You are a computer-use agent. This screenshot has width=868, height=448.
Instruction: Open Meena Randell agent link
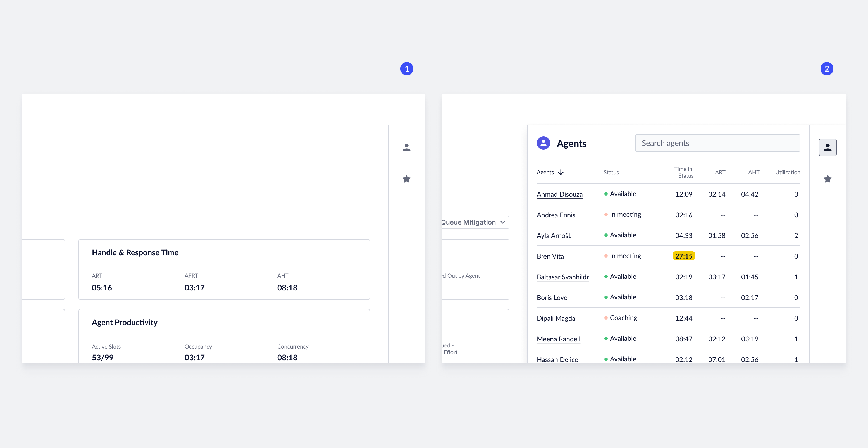(558, 339)
